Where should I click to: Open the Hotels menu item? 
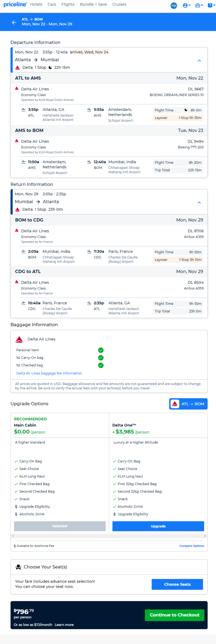point(36,5)
